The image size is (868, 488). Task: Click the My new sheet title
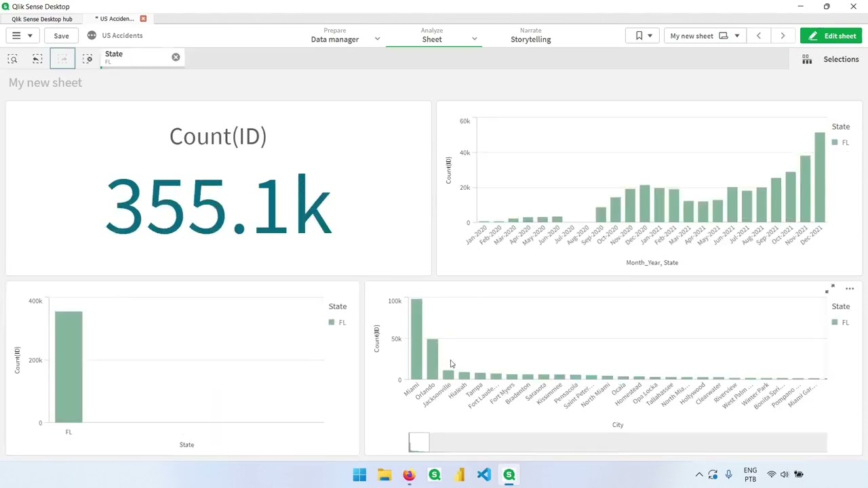[45, 83]
